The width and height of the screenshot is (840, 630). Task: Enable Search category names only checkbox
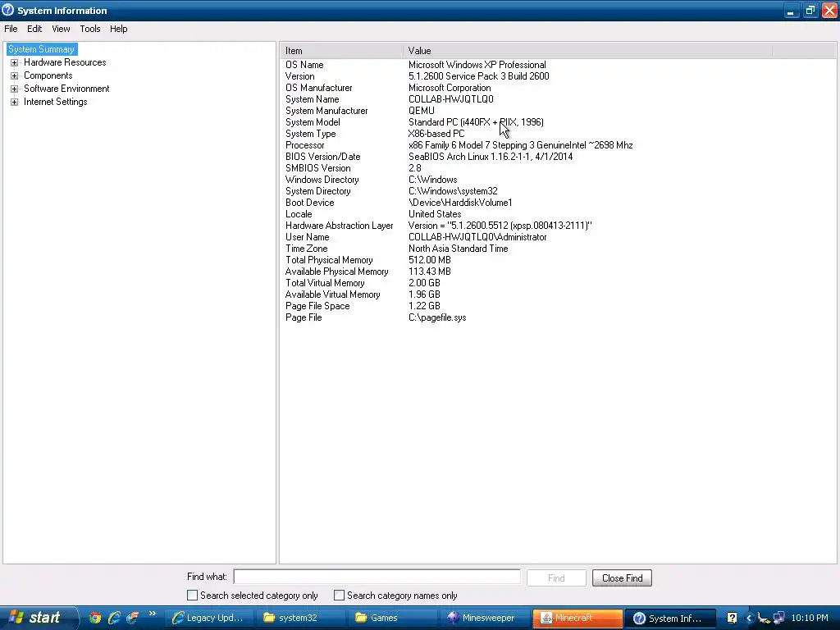339,596
